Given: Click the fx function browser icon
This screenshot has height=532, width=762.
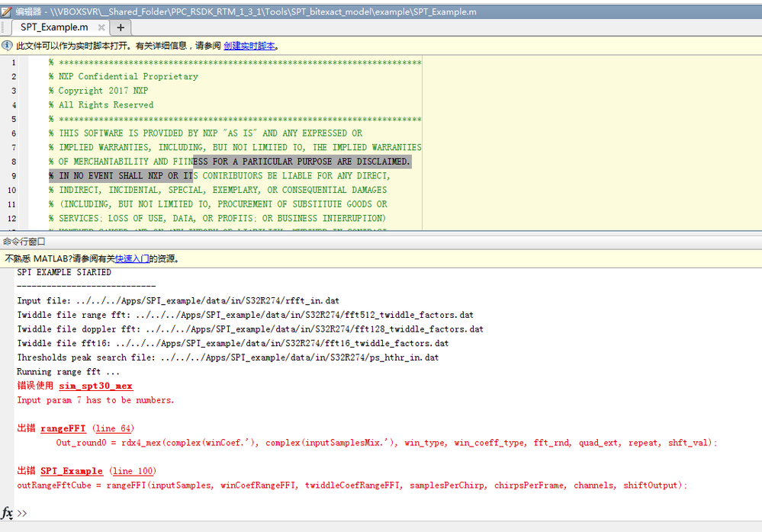Looking at the screenshot, I should pyautogui.click(x=7, y=513).
